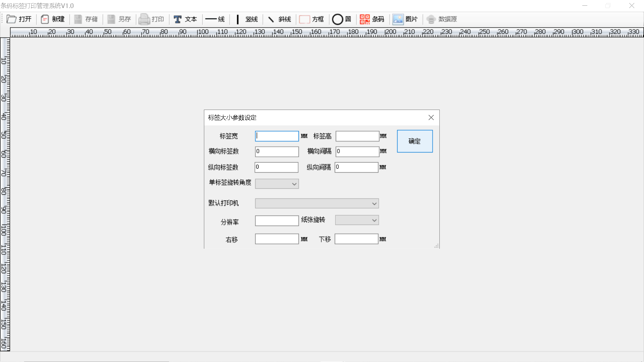Create a new label with 新建

coord(53,19)
